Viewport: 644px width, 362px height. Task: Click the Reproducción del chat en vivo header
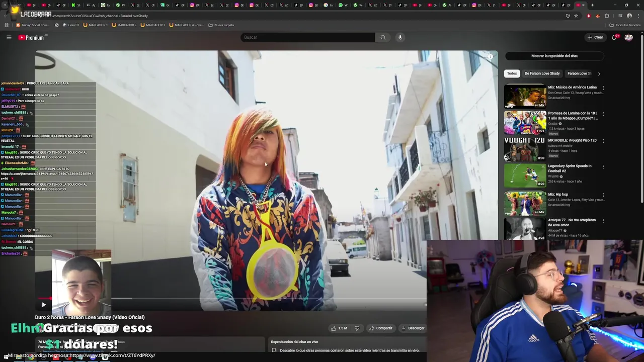tap(294, 342)
